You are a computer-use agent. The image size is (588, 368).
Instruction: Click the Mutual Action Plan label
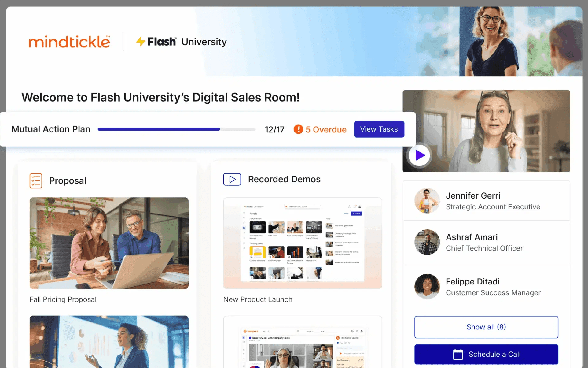(51, 129)
